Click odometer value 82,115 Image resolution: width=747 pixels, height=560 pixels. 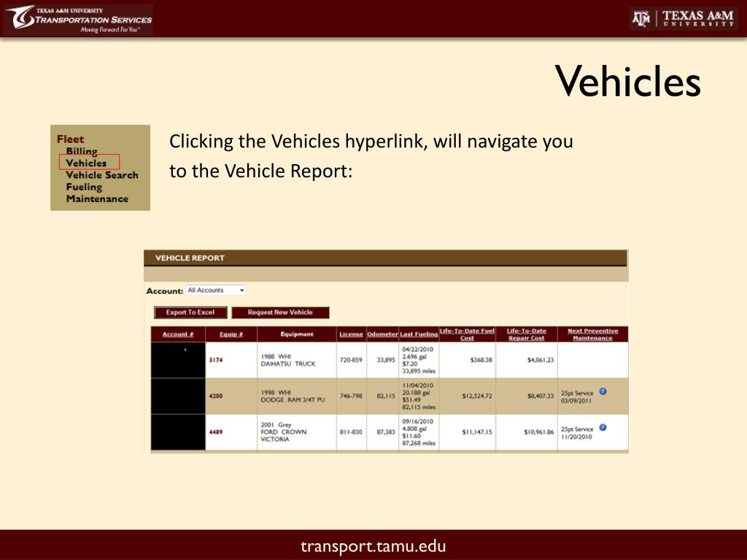[386, 396]
